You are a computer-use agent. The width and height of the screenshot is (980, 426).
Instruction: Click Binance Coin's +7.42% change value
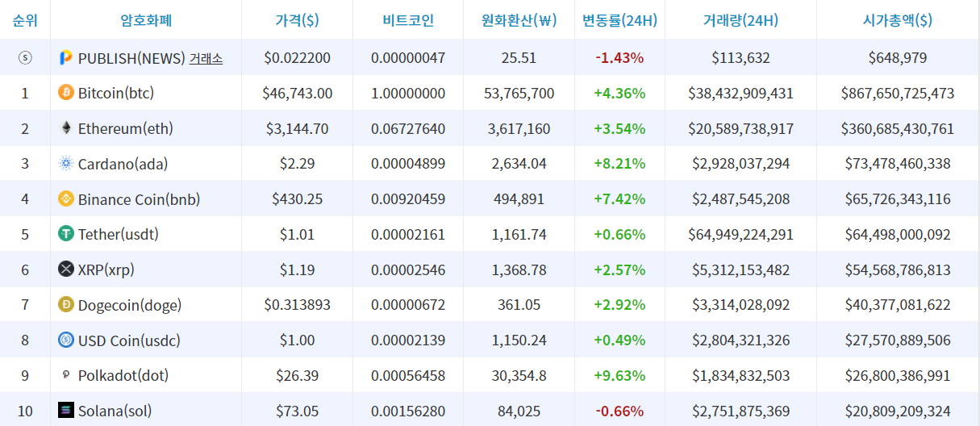click(619, 198)
